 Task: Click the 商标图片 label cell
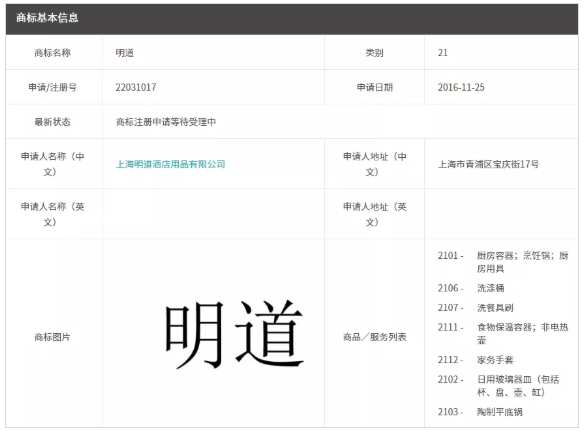point(54,333)
